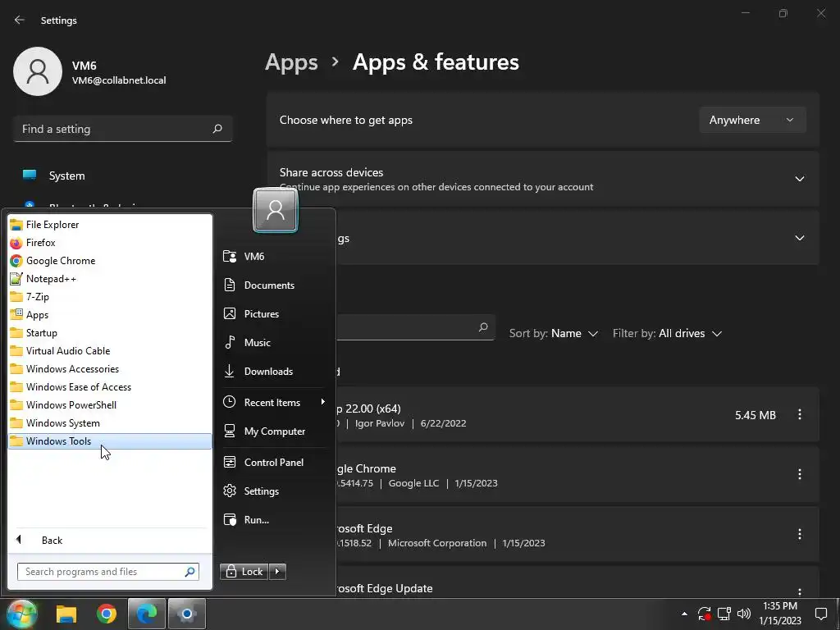840x630 pixels.
Task: Launch Google Chrome from the programs list
Action: 110,261
